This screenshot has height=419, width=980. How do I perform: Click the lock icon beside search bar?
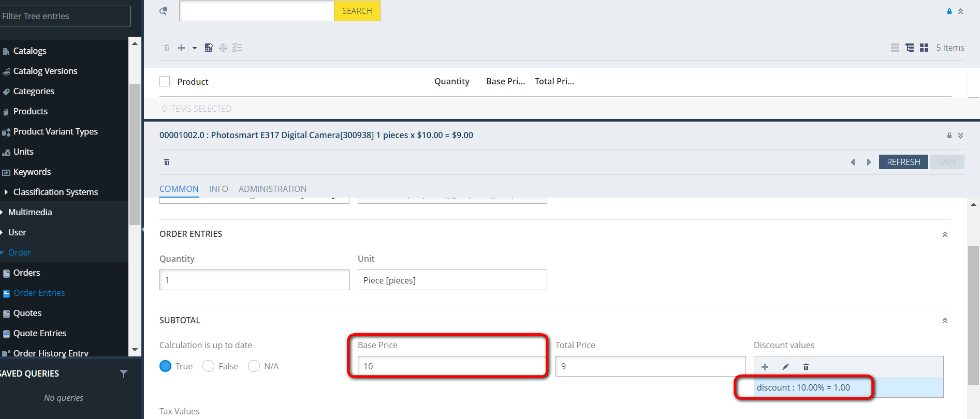pyautogui.click(x=949, y=11)
